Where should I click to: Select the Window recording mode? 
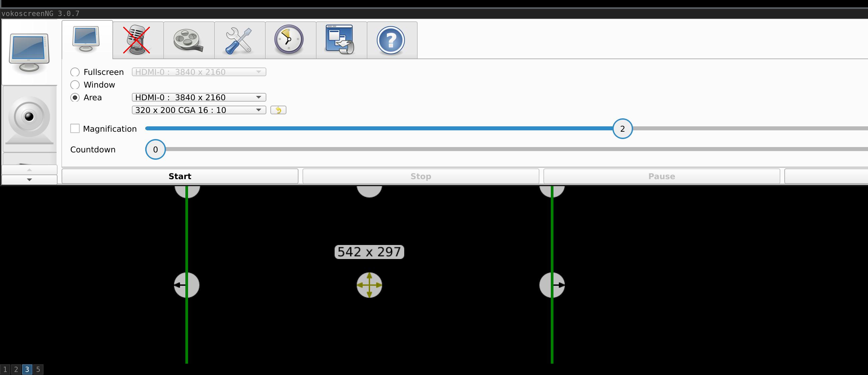tap(75, 85)
